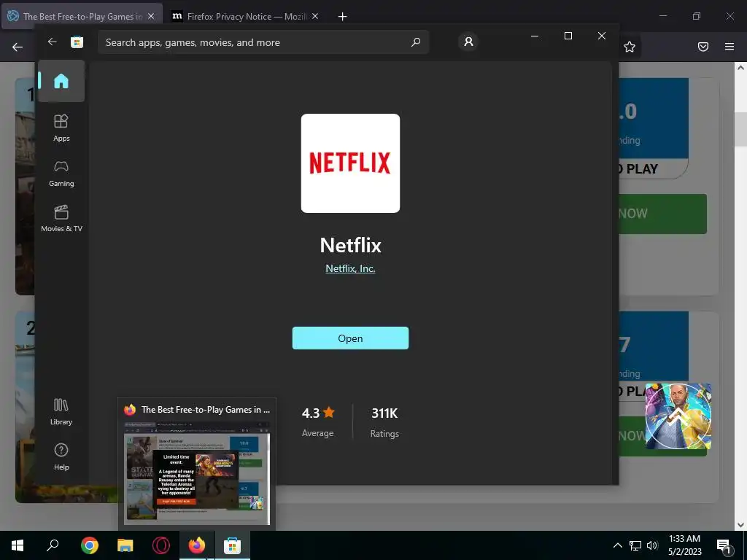This screenshot has height=560, width=747.
Task: Open the volume tray icon
Action: [652, 545]
